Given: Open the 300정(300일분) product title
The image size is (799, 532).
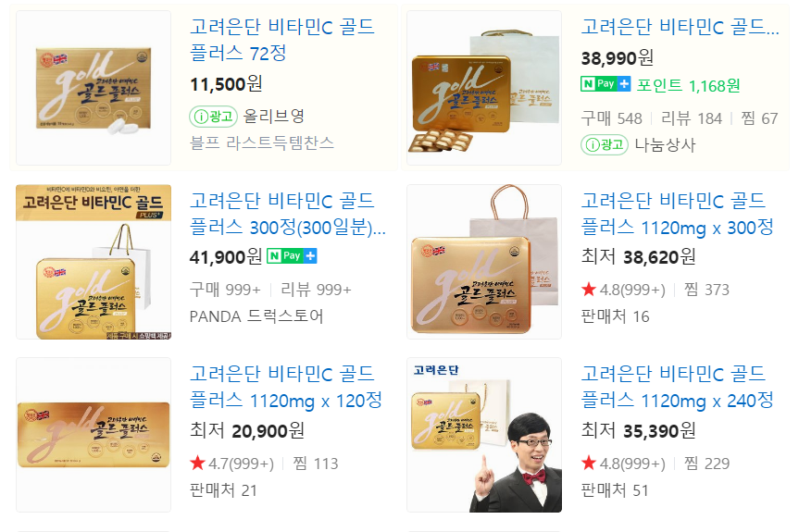Looking at the screenshot, I should [x=287, y=214].
